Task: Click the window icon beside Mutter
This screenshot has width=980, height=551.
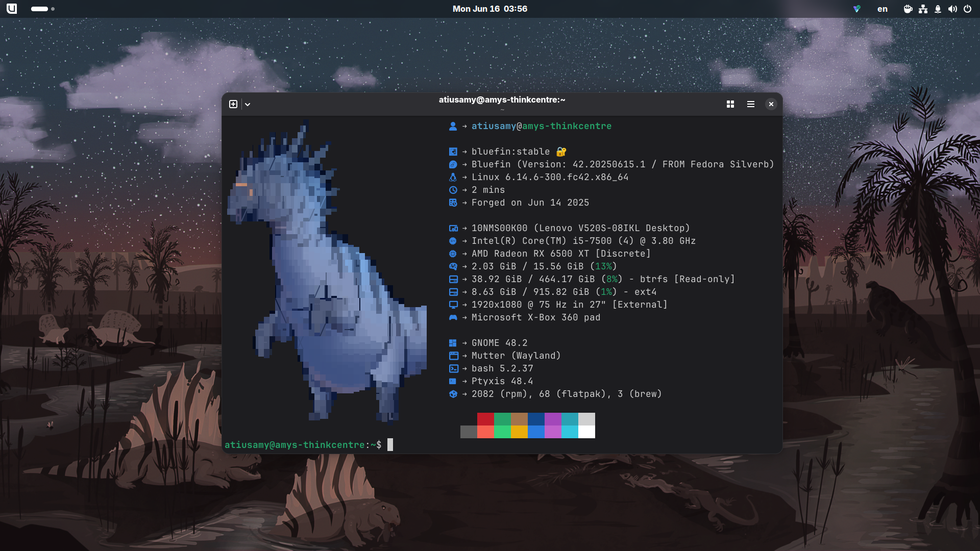Action: pos(453,356)
